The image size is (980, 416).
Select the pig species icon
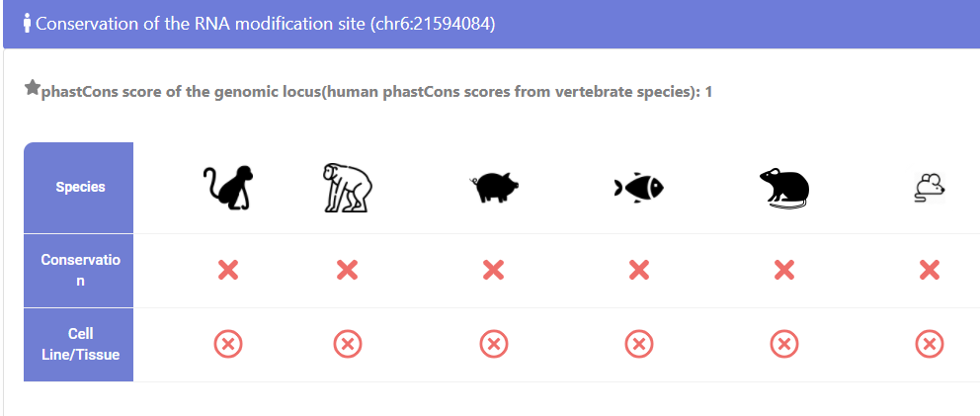click(495, 187)
